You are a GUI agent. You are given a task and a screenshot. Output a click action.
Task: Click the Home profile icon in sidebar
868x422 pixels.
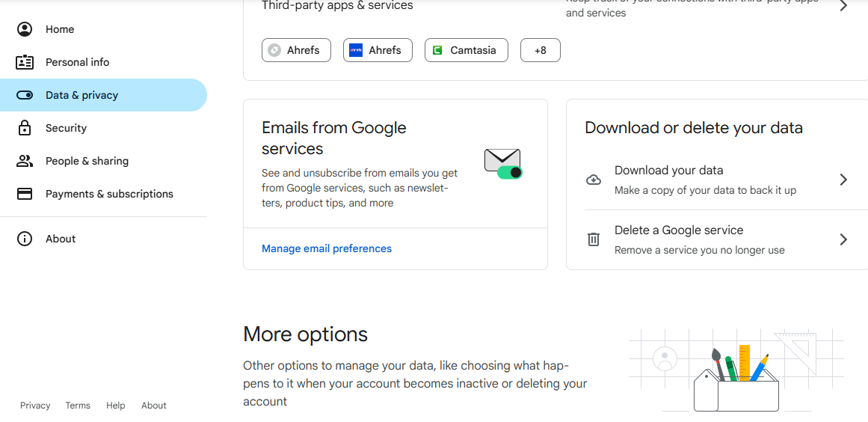pos(25,29)
